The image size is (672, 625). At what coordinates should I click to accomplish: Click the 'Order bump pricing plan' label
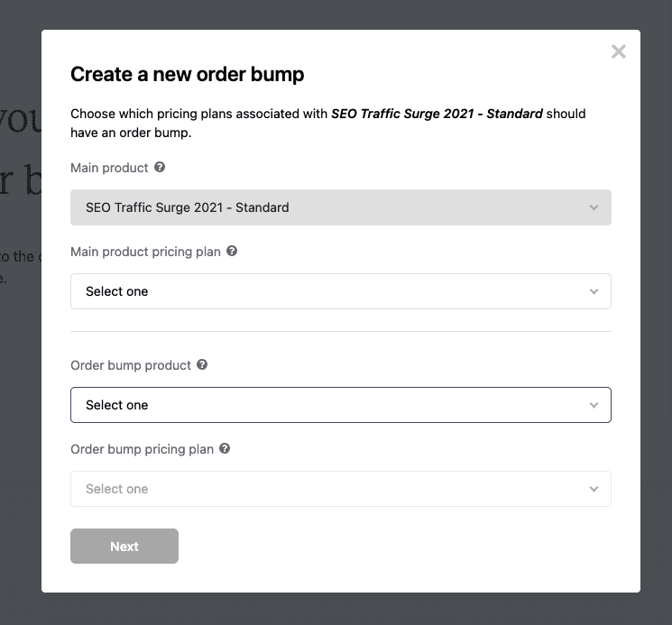pyautogui.click(x=142, y=448)
